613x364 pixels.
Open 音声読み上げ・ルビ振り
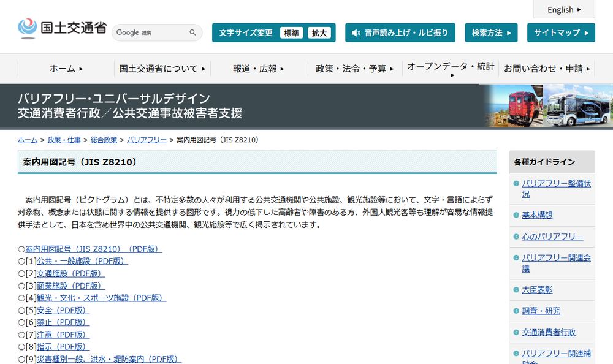click(x=400, y=32)
